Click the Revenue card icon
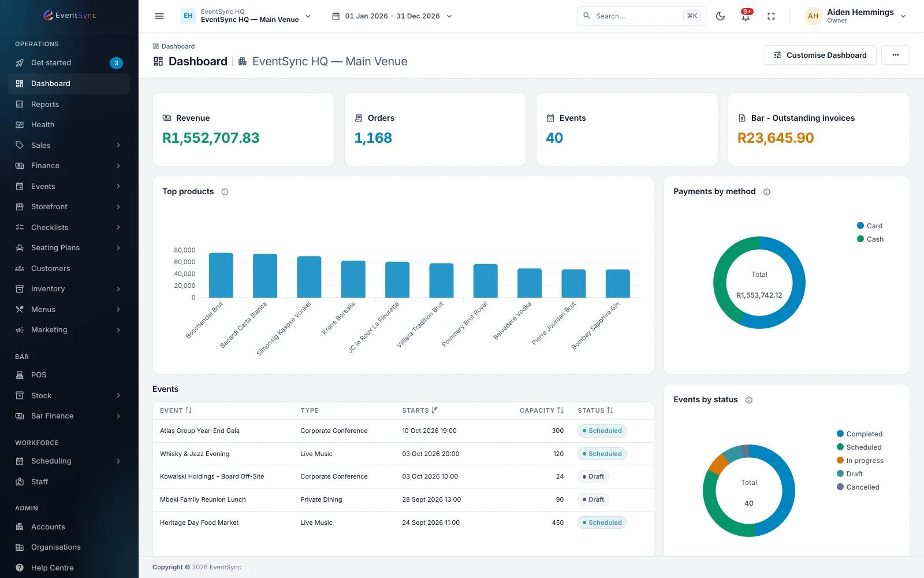 167,118
